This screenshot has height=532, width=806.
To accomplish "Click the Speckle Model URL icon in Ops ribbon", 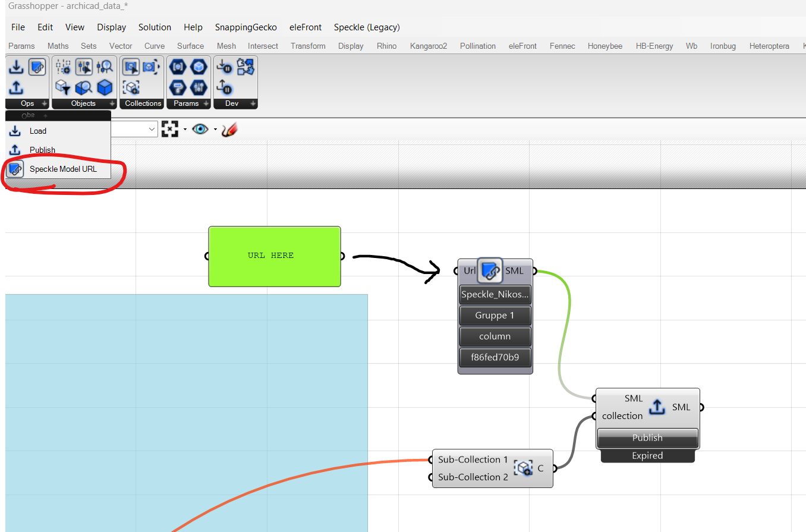I will coord(37,67).
